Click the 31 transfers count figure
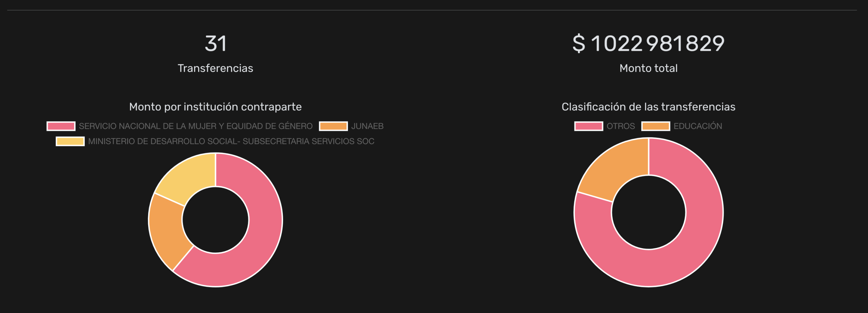 [216, 44]
